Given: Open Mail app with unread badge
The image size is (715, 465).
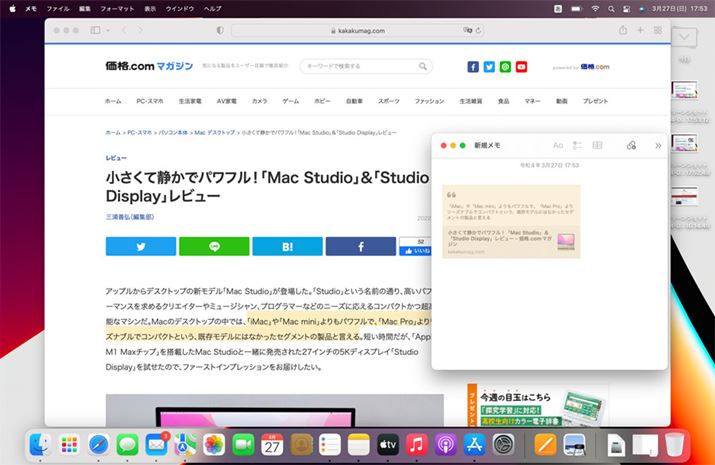Looking at the screenshot, I should tap(156, 444).
